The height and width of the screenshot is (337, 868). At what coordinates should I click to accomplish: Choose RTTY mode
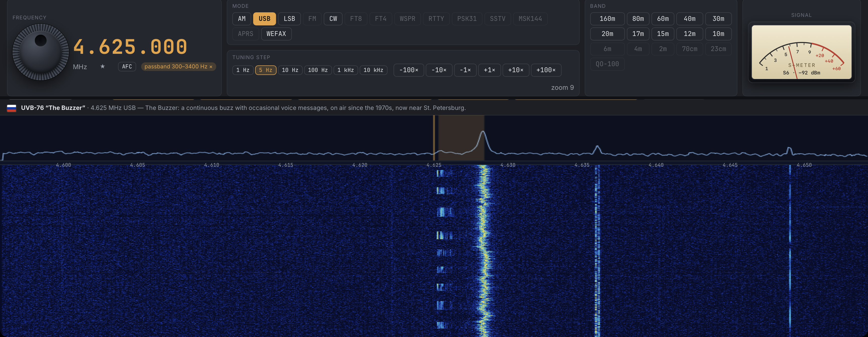(x=436, y=19)
